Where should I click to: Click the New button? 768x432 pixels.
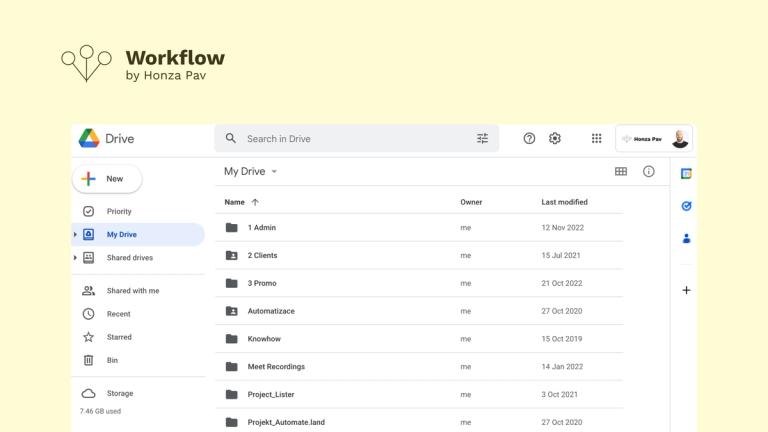point(107,179)
